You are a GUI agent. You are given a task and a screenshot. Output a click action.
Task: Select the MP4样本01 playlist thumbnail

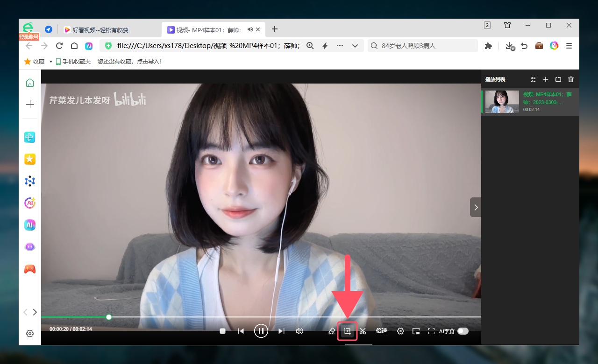502,102
